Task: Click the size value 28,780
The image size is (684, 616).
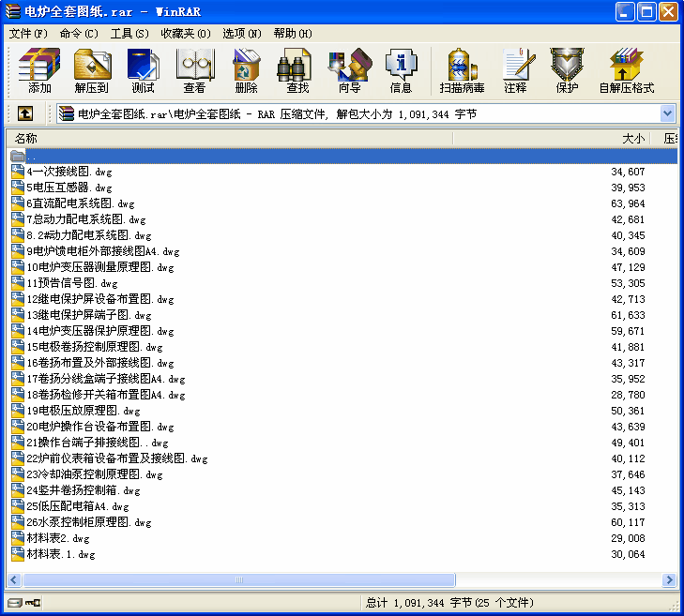Action: coord(628,395)
